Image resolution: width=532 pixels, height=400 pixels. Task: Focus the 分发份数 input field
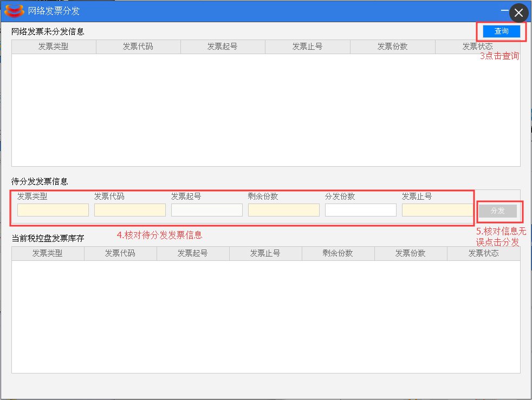(x=361, y=210)
